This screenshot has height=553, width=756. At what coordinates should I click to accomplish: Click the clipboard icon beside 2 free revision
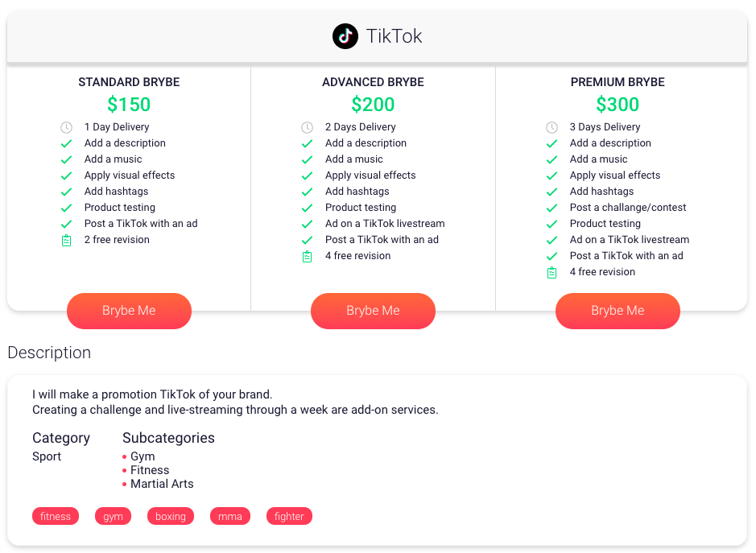pos(67,240)
